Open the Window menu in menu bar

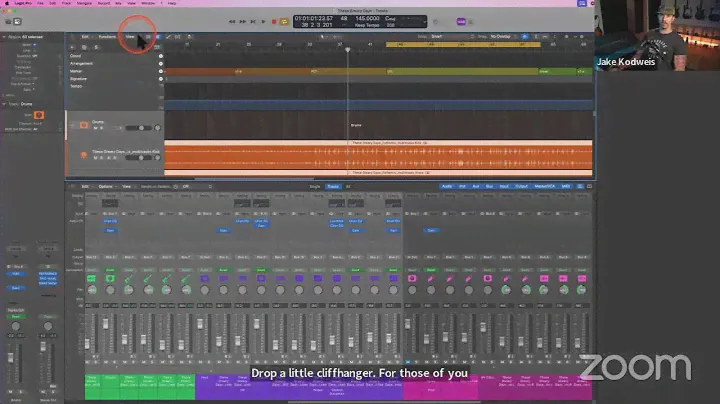coord(148,4)
